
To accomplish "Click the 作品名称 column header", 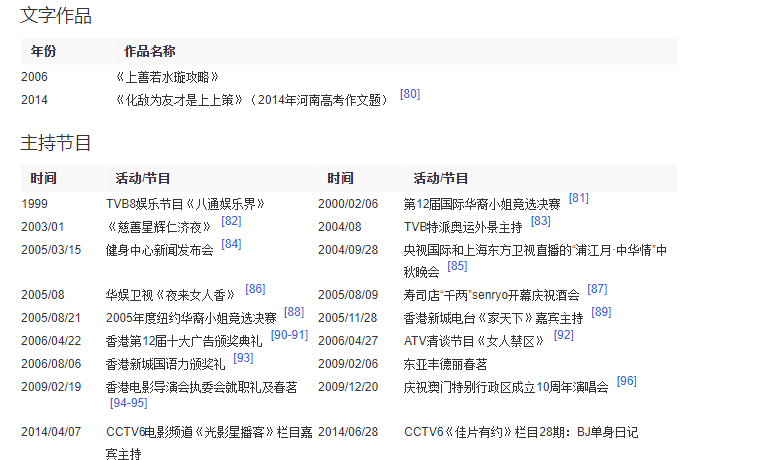I will point(150,51).
